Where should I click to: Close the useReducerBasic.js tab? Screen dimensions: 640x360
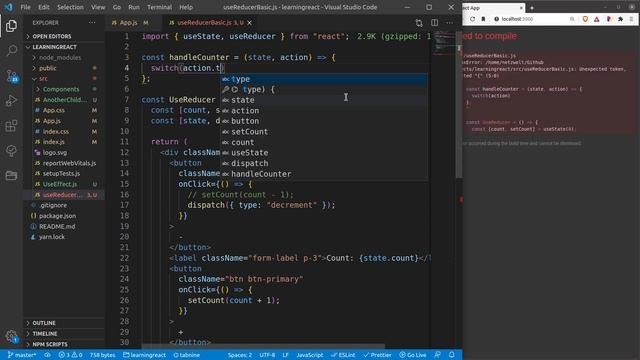tap(249, 23)
